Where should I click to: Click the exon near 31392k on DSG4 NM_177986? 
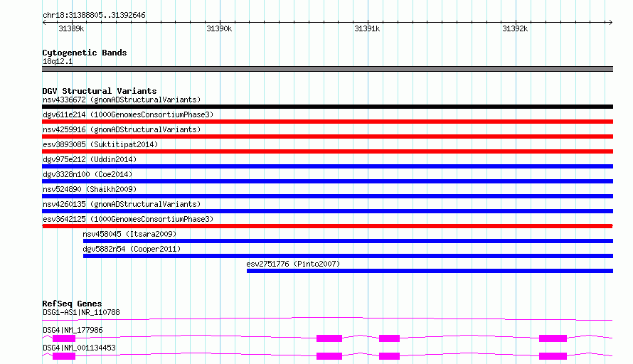click(x=553, y=338)
